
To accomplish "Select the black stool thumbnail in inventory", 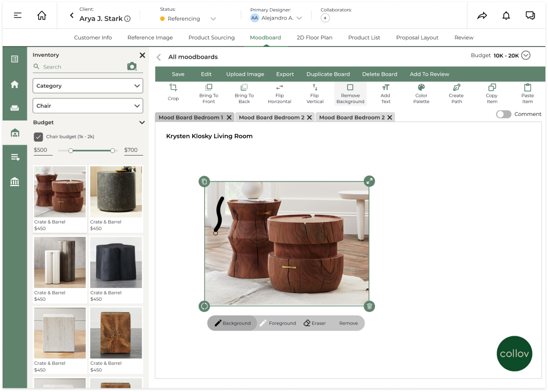I will click(x=116, y=262).
